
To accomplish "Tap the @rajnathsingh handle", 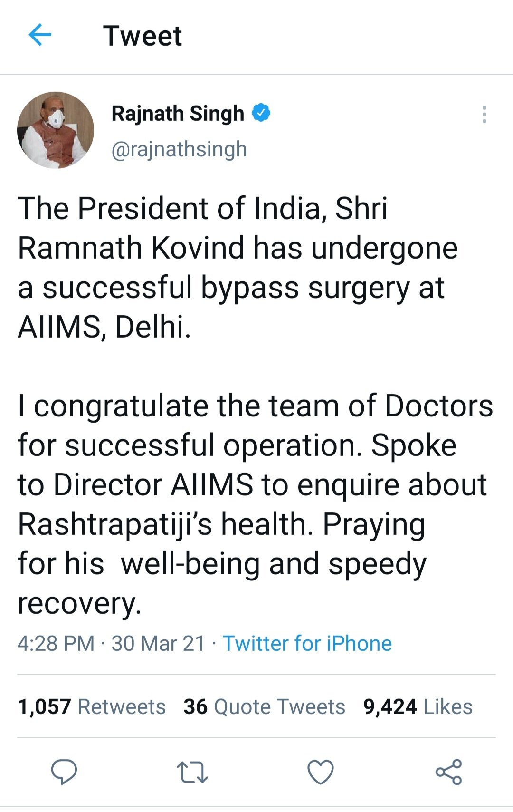I will [x=179, y=149].
